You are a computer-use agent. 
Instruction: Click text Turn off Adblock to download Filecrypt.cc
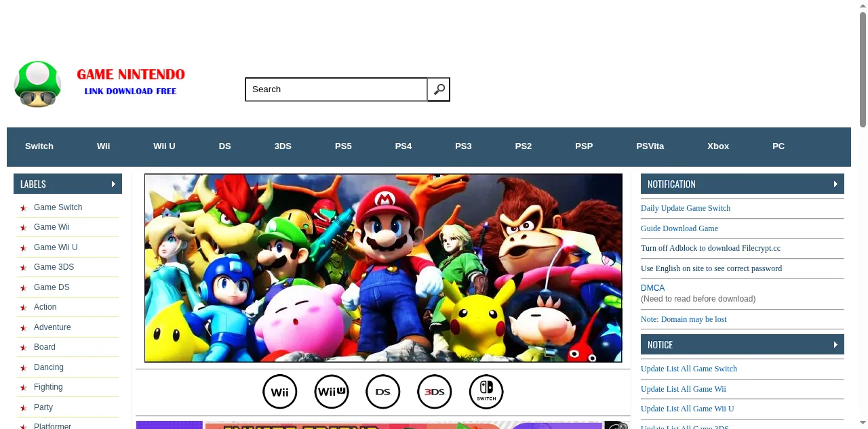click(x=711, y=248)
